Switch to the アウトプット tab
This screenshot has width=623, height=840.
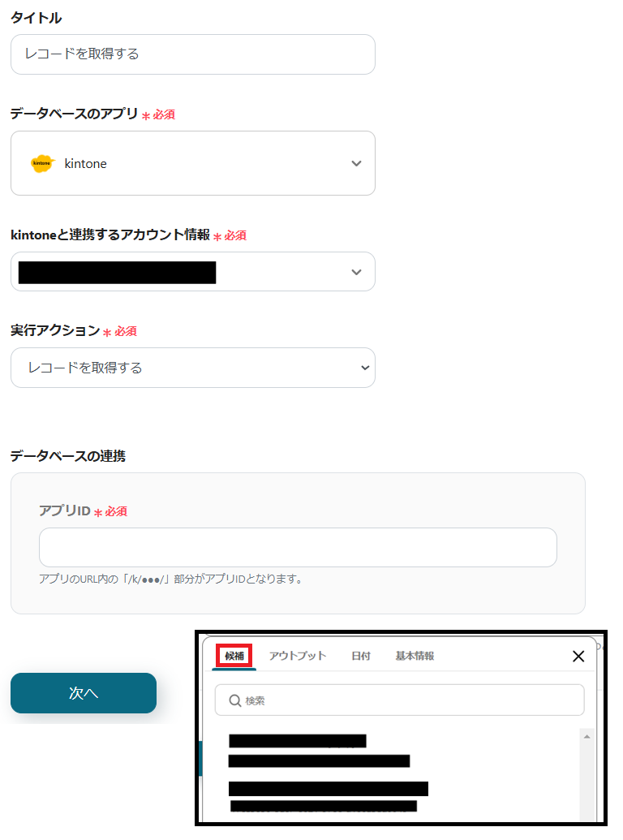pos(298,656)
